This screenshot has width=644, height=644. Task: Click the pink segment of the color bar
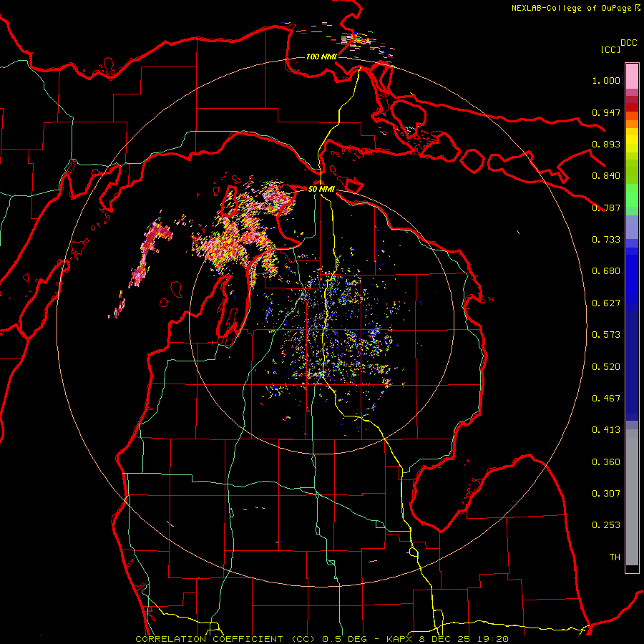pyautogui.click(x=632, y=76)
